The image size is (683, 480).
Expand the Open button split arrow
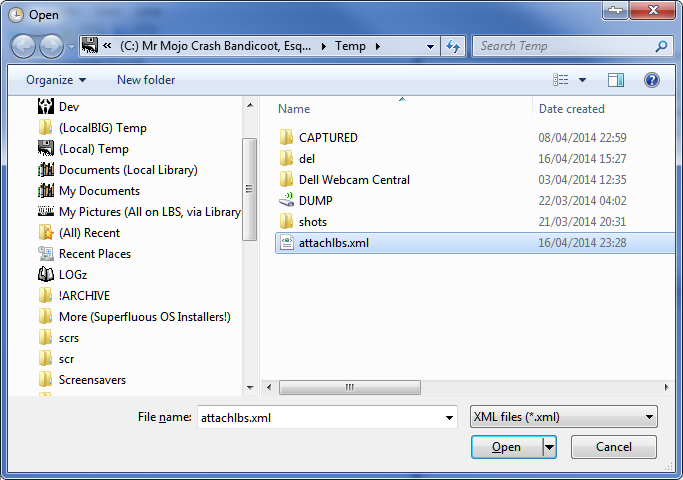click(x=549, y=447)
